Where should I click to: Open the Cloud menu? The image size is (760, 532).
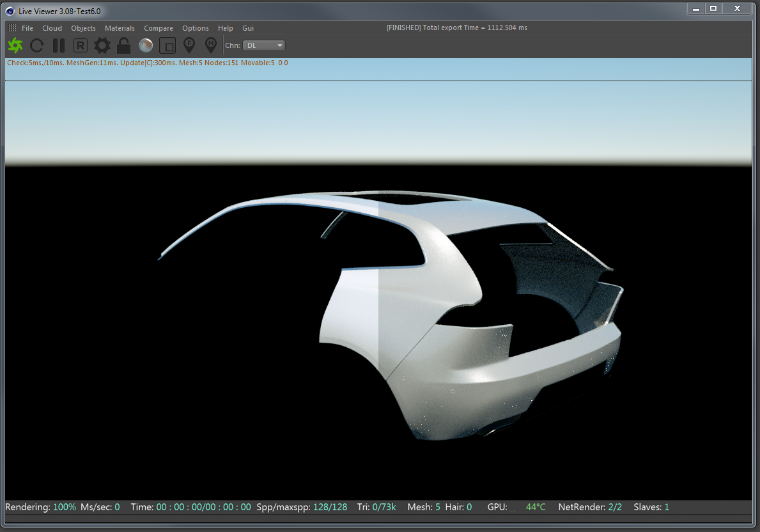coord(52,28)
